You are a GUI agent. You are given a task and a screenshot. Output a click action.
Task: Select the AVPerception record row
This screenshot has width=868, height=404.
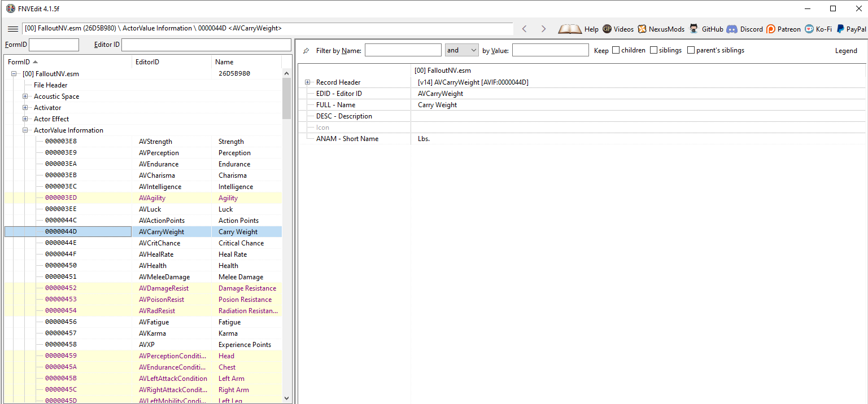coord(143,153)
